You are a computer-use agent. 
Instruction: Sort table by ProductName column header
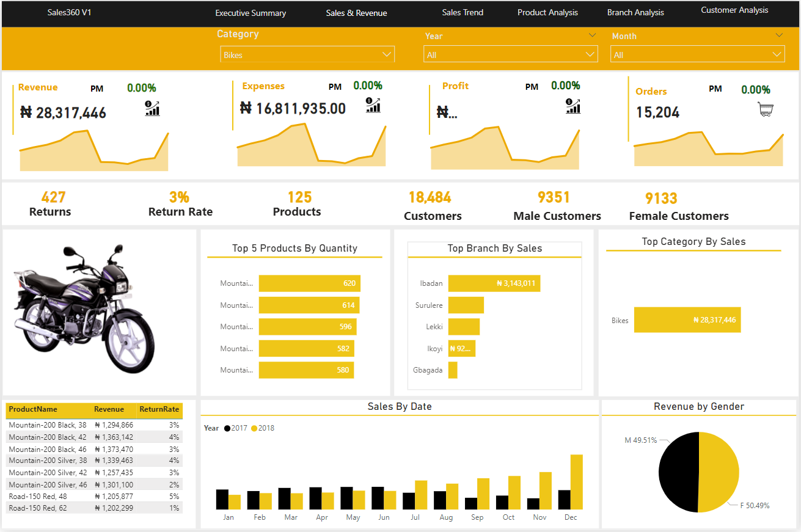tap(33, 409)
